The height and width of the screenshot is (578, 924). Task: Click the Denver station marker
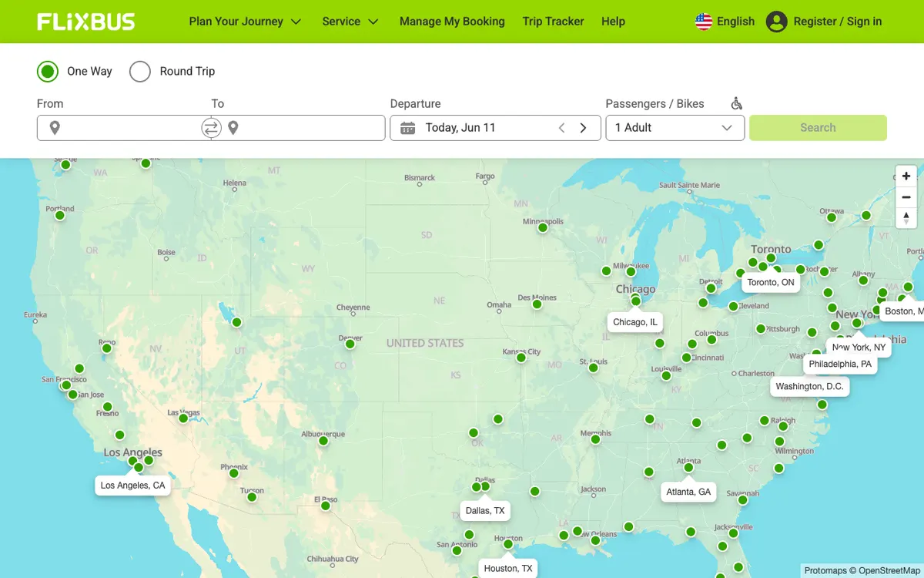(x=350, y=344)
